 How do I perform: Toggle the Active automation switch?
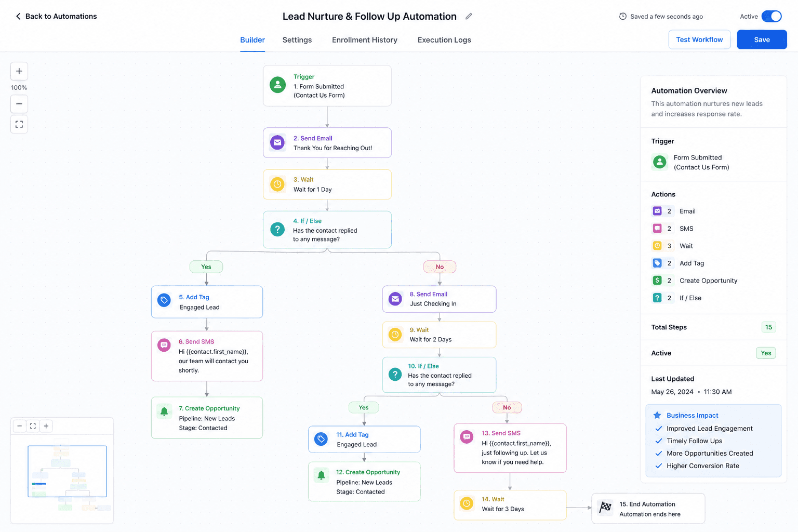click(772, 16)
